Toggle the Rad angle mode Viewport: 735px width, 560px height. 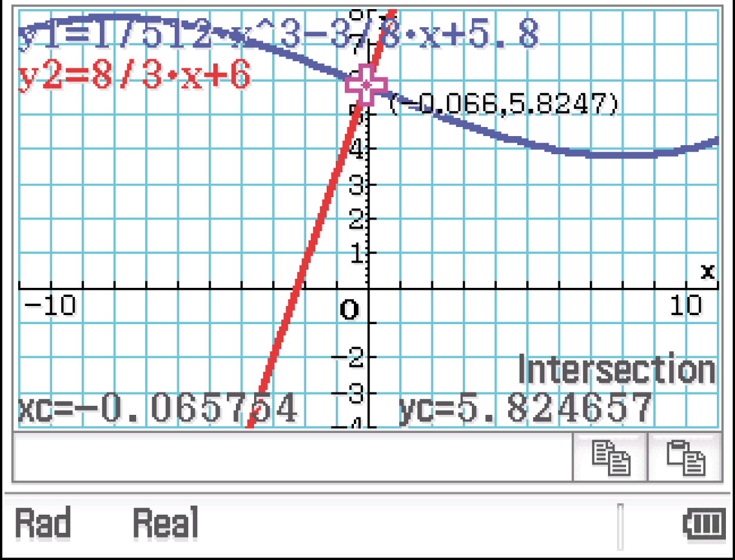[x=42, y=523]
